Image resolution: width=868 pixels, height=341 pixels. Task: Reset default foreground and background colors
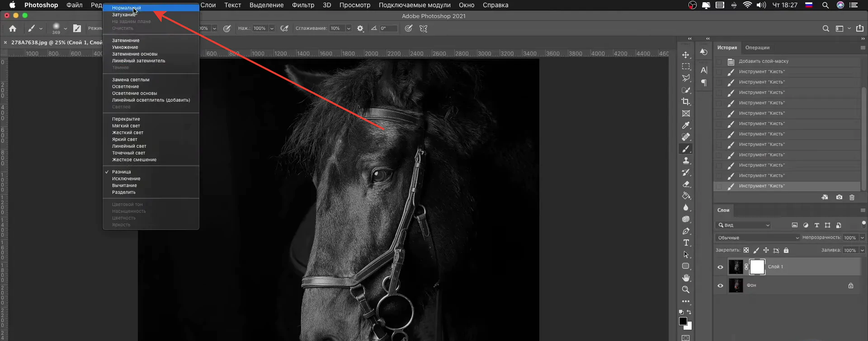(681, 312)
